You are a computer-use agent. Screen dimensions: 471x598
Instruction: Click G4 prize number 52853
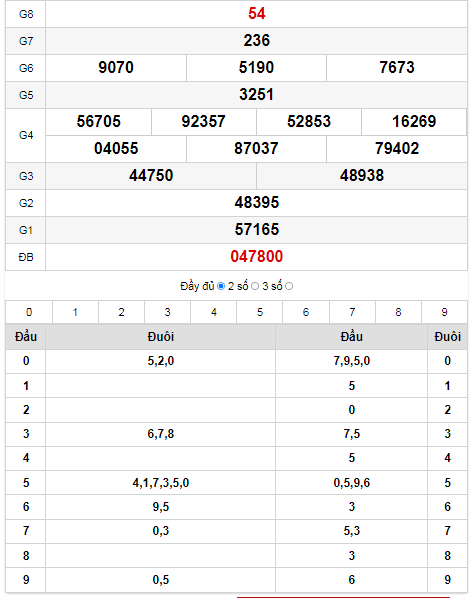click(x=309, y=122)
